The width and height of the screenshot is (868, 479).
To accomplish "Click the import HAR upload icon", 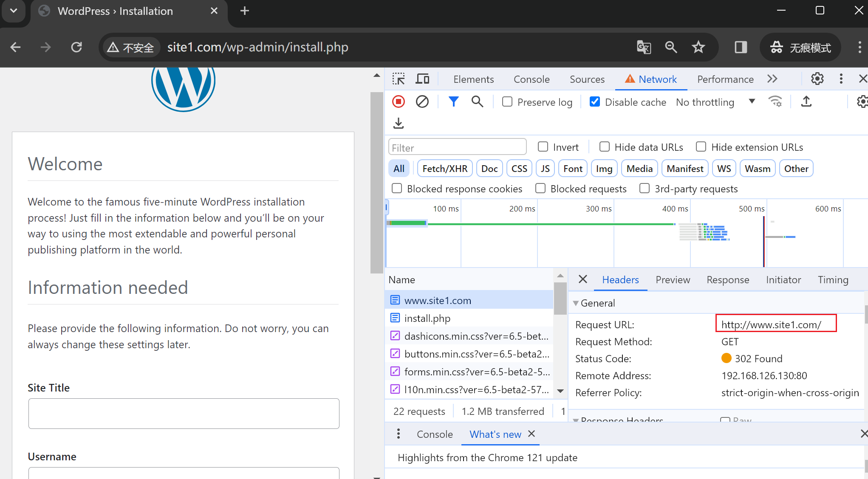I will (806, 102).
